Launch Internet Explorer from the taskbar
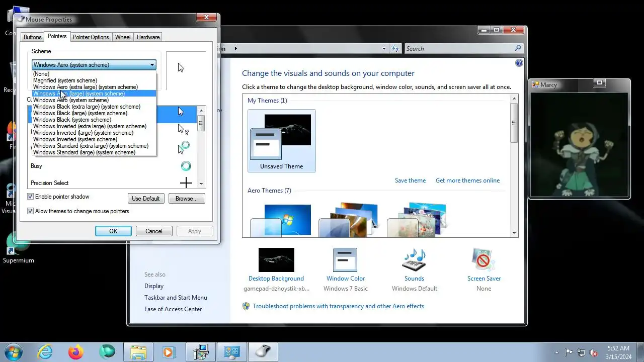The image size is (644, 362). pyautogui.click(x=45, y=352)
